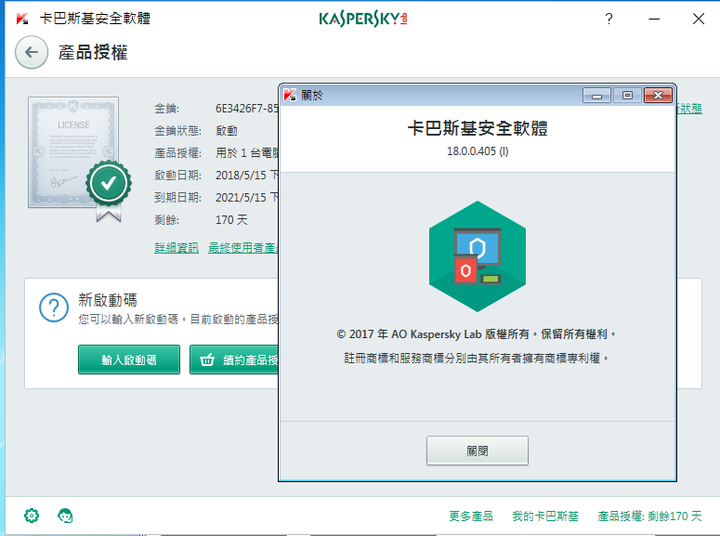Go back with the arrow button
This screenshot has height=536, width=720.
point(32,52)
